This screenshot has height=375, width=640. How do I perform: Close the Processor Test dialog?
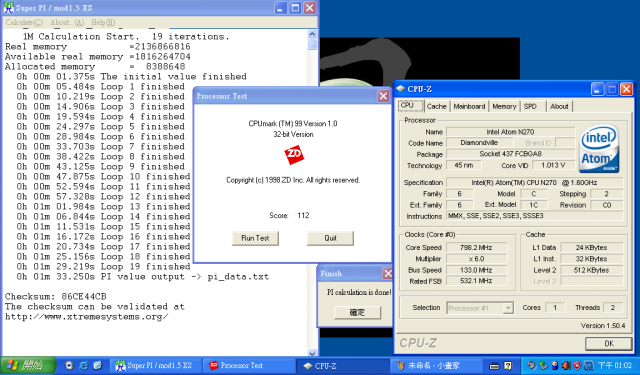383,96
